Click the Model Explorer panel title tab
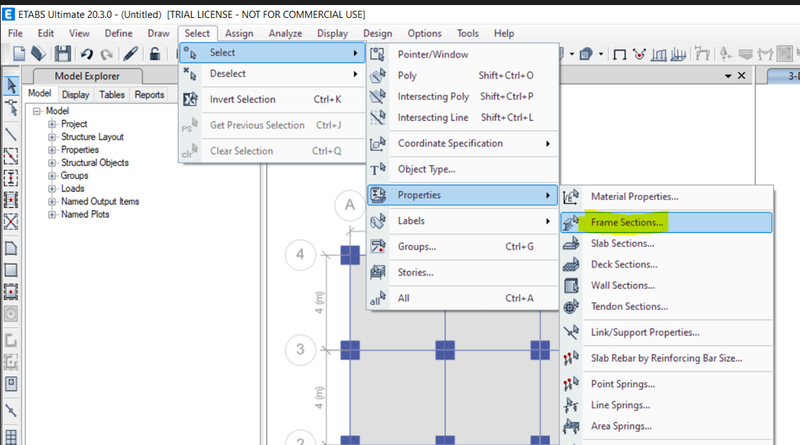Screen dimensions: 800x445 87,76
